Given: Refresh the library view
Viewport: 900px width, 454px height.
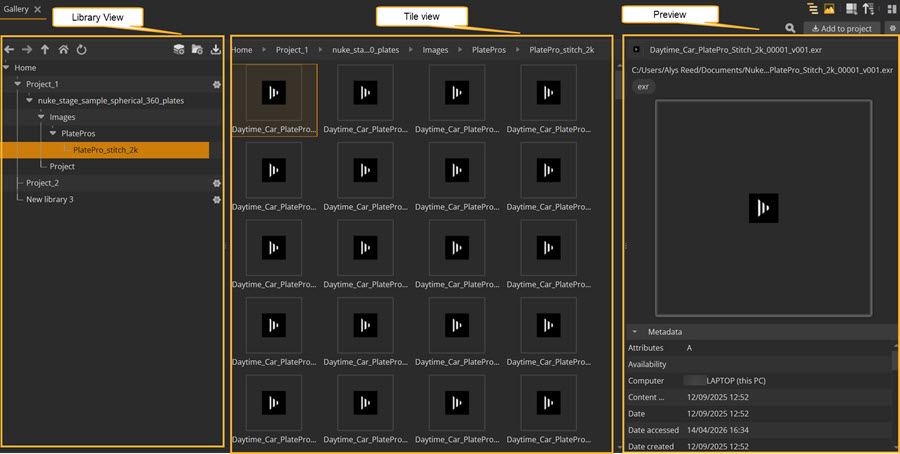Looking at the screenshot, I should [82, 50].
